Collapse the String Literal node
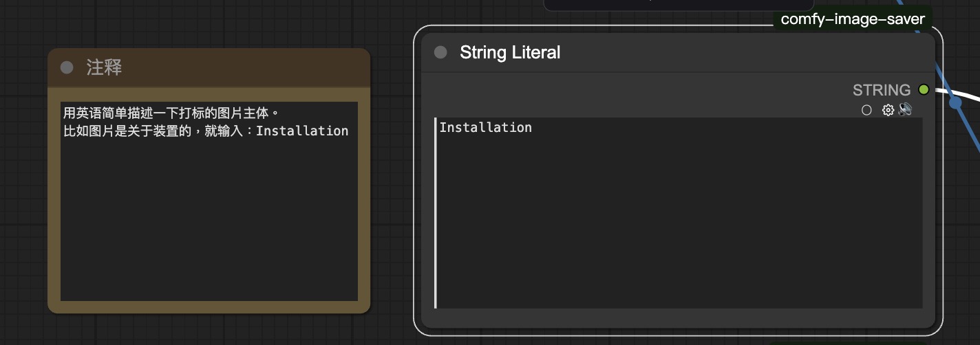This screenshot has width=980, height=345. pos(441,52)
